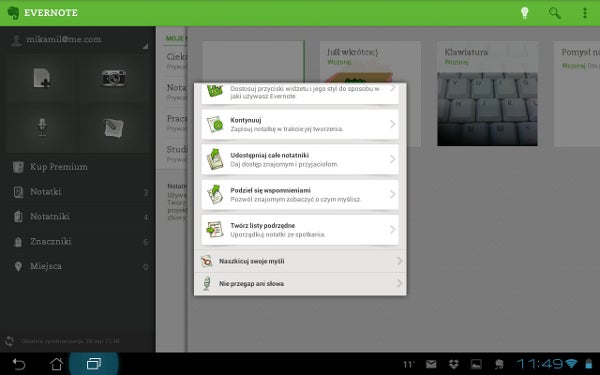Open Twórz listy podrzędne tip

[x=300, y=230]
